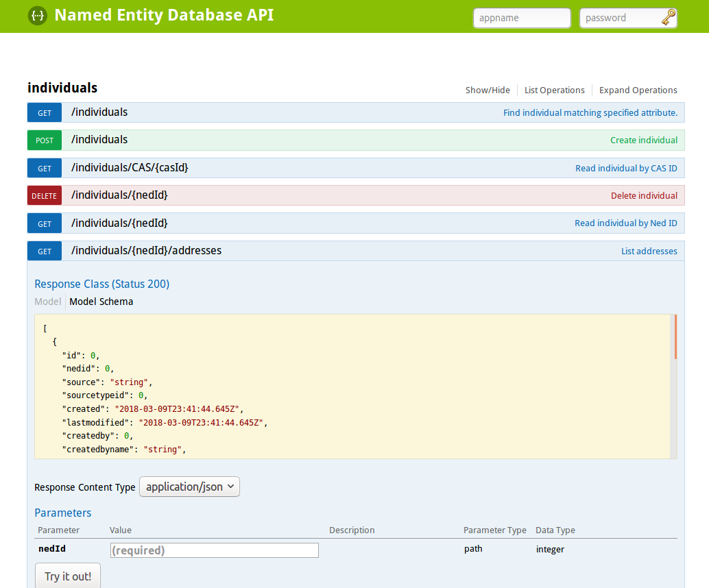
Task: Click the "source": "string" line in schema
Action: click(x=107, y=382)
